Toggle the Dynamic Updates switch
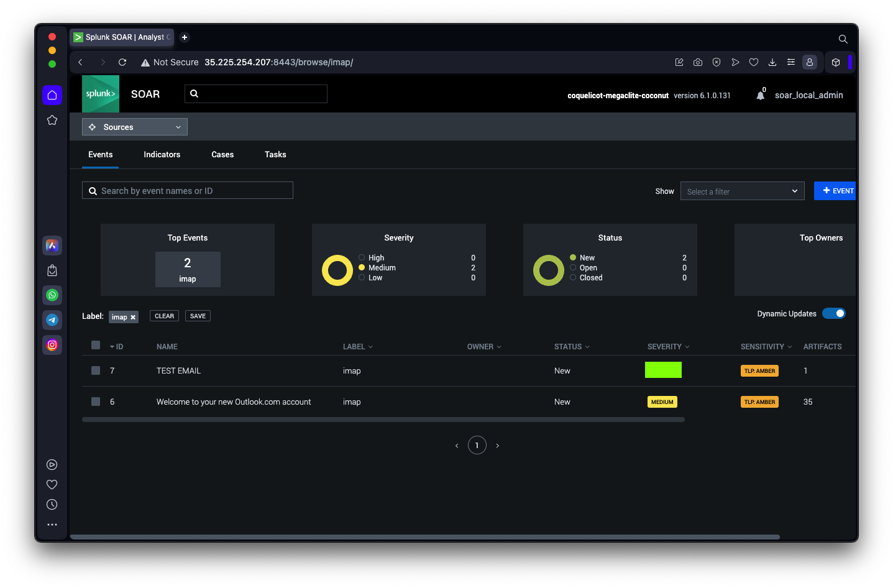893x588 pixels. coord(833,313)
